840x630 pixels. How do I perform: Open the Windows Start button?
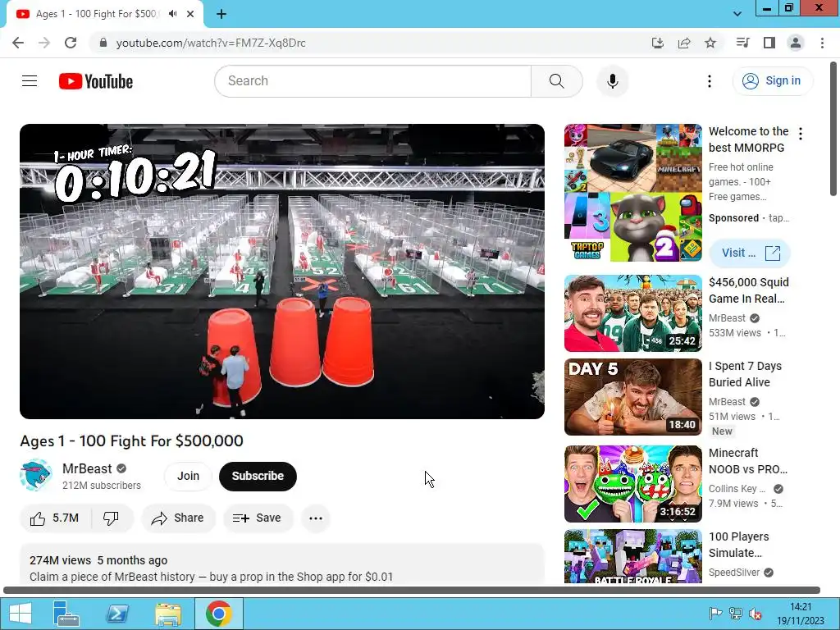(20, 614)
